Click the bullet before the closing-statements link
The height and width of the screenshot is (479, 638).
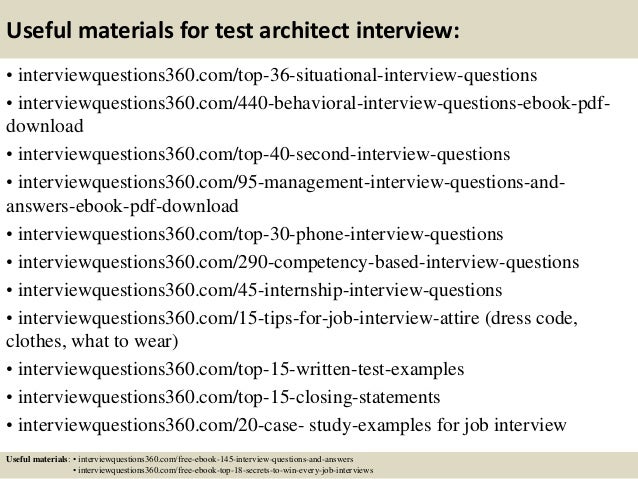pos(9,398)
